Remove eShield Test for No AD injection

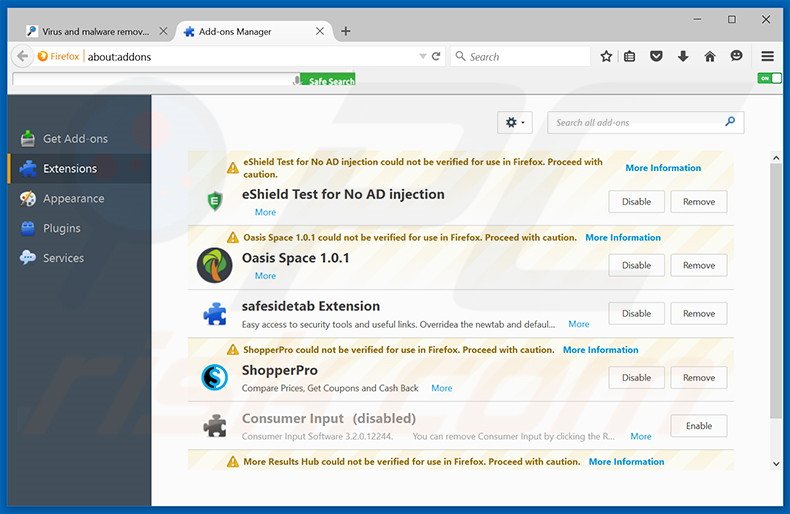699,202
